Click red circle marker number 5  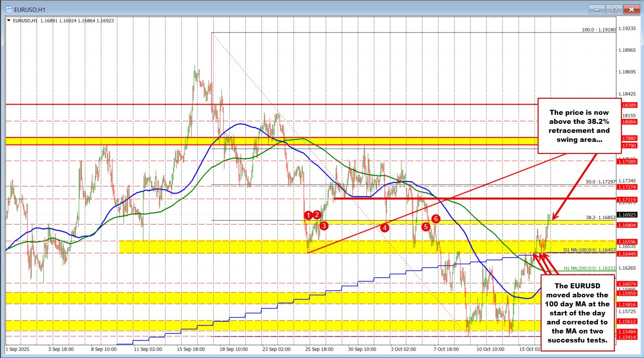coord(426,227)
